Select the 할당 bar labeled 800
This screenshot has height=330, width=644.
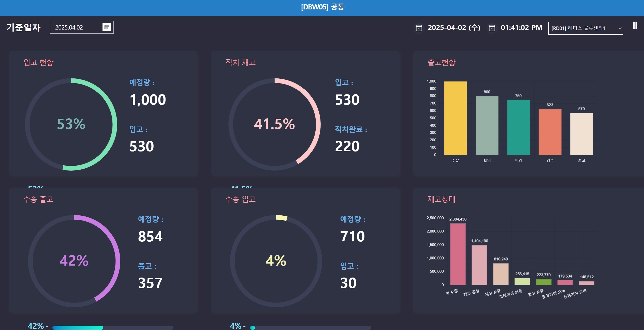coord(487,125)
